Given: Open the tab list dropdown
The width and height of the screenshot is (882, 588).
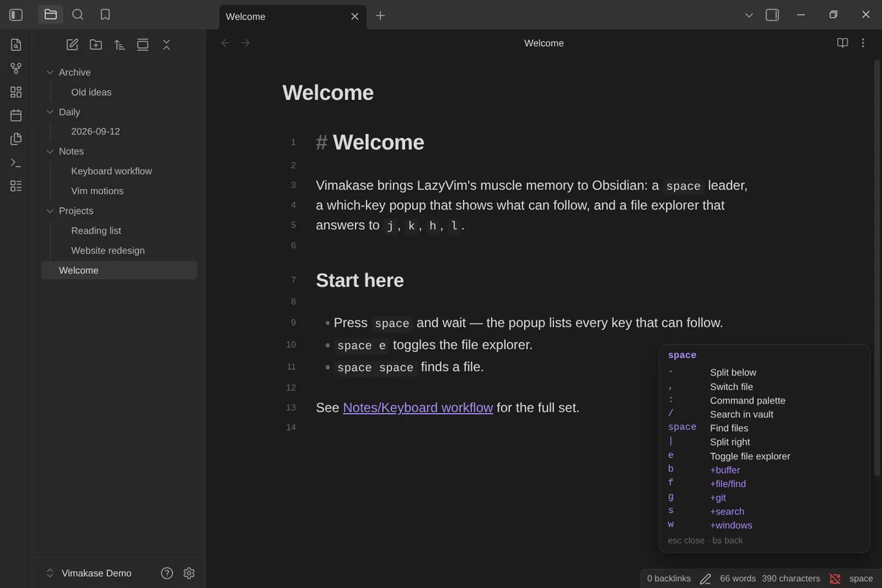Looking at the screenshot, I should click(749, 15).
